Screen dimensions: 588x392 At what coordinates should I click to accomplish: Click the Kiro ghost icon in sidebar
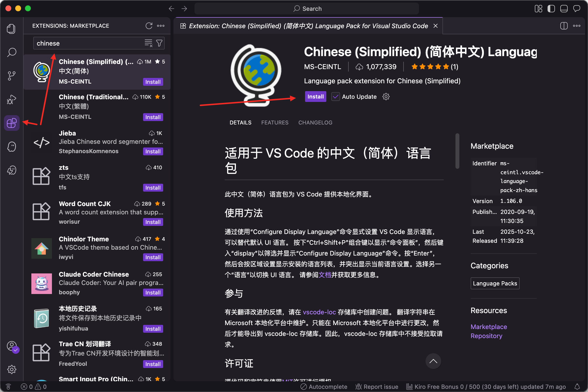click(x=11, y=147)
